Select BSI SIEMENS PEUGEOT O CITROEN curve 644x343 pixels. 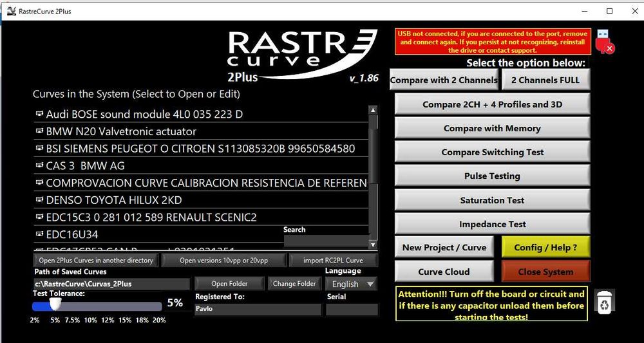(x=201, y=148)
